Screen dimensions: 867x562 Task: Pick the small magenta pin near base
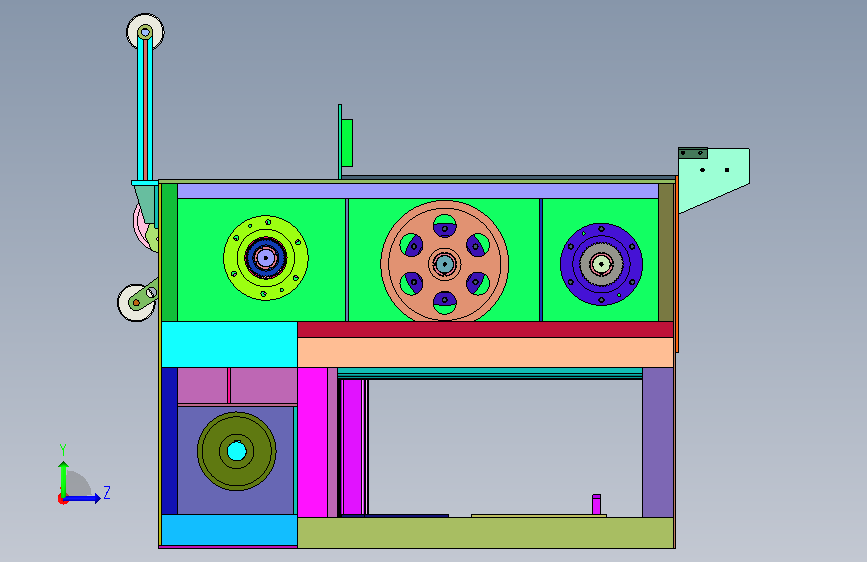pyautogui.click(x=596, y=504)
